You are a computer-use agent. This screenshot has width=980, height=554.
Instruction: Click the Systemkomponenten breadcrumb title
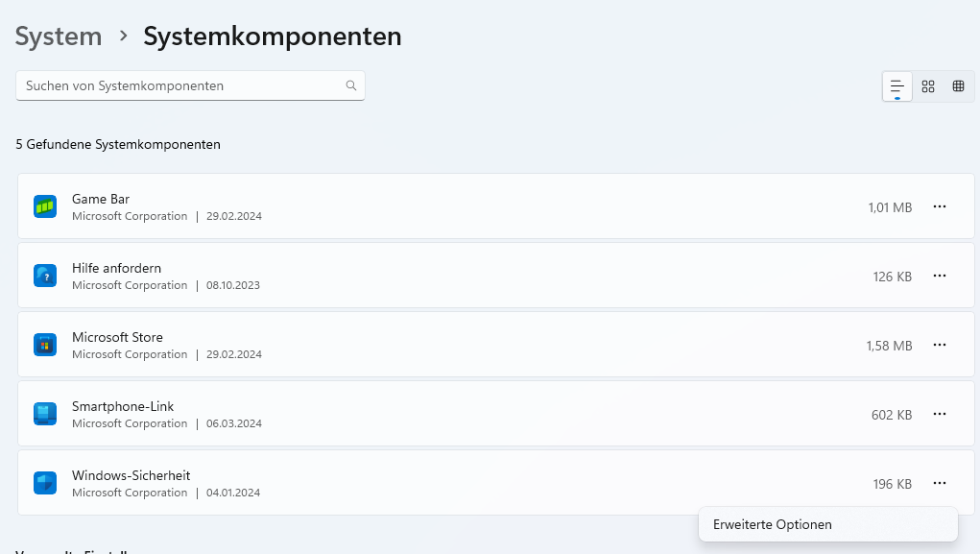(273, 36)
